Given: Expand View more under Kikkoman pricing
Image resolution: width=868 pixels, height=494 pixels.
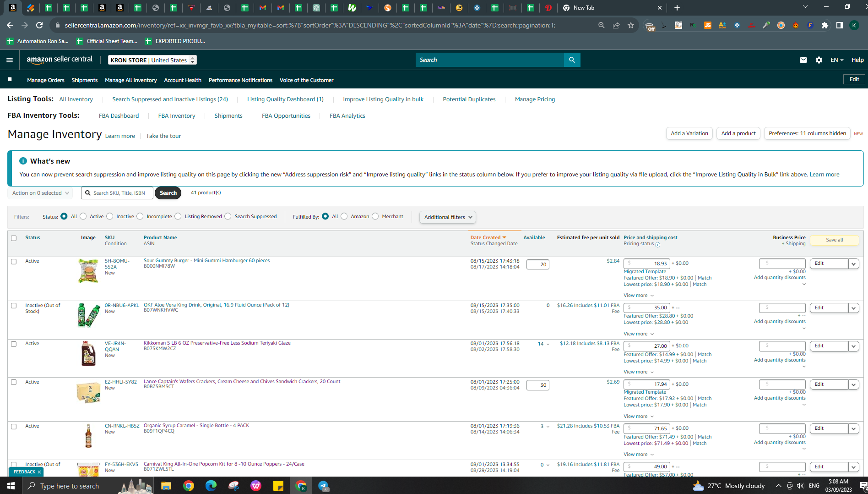Looking at the screenshot, I should (x=639, y=372).
